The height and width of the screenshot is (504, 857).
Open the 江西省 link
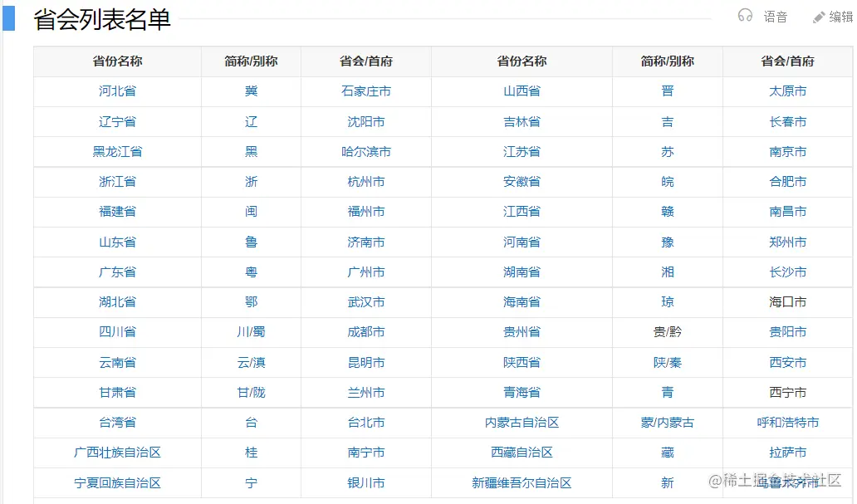tap(522, 212)
